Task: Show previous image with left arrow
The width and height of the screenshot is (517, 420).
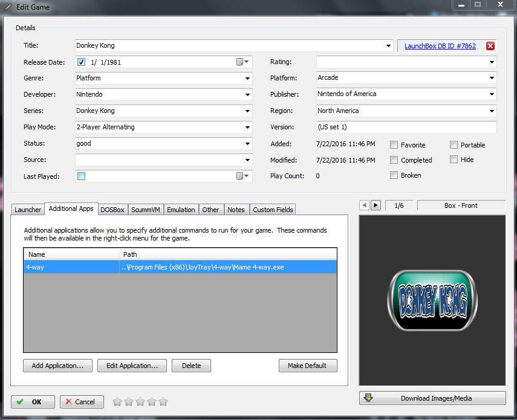Action: coord(364,205)
